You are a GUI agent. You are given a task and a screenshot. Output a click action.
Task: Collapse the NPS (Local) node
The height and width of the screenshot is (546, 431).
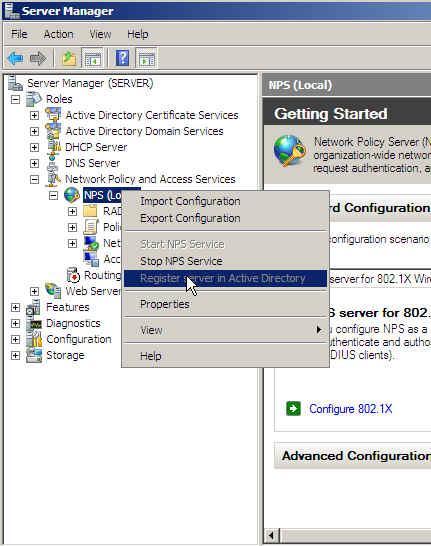coord(53,195)
